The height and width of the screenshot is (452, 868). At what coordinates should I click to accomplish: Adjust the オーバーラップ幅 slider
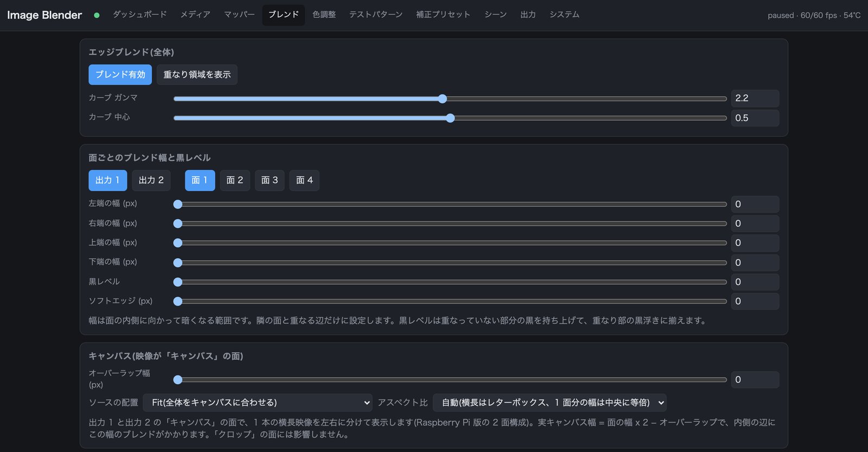[450, 380]
